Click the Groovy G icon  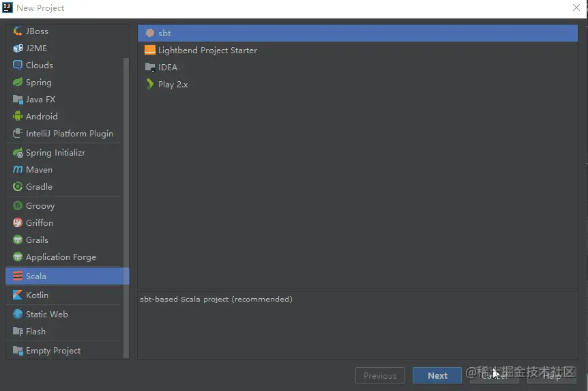(18, 205)
